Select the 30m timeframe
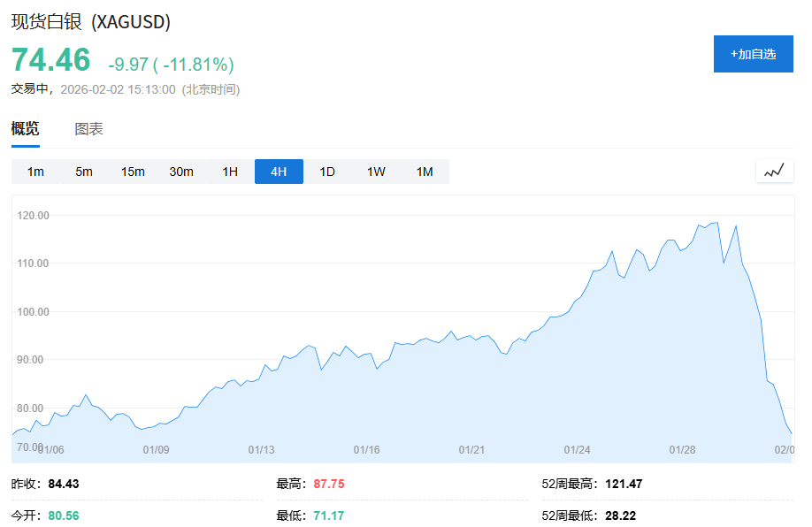The image size is (812, 527). (181, 172)
